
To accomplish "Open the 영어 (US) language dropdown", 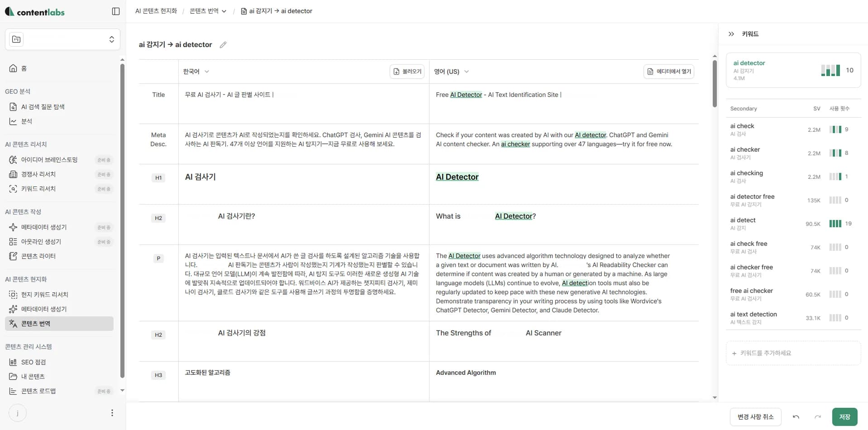I will click(451, 71).
